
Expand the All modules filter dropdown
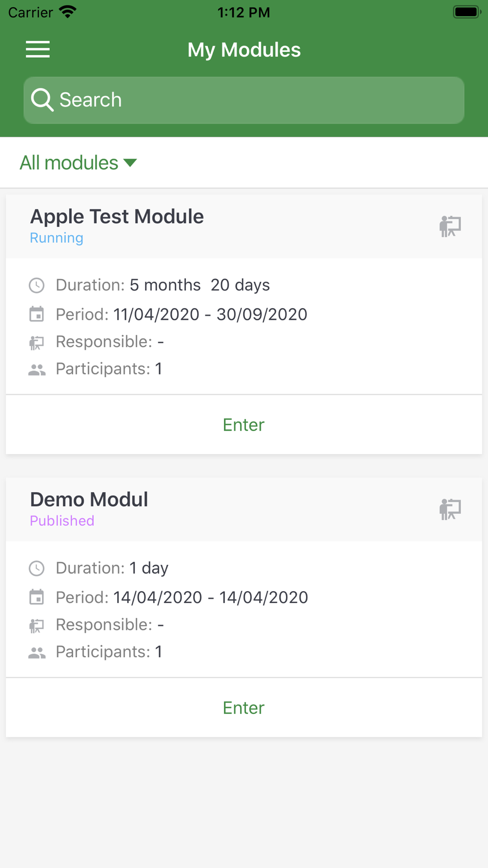coord(69,163)
